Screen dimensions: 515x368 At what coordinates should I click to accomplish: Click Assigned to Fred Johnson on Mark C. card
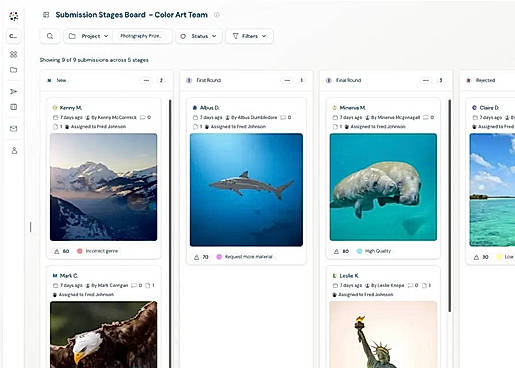tap(86, 295)
